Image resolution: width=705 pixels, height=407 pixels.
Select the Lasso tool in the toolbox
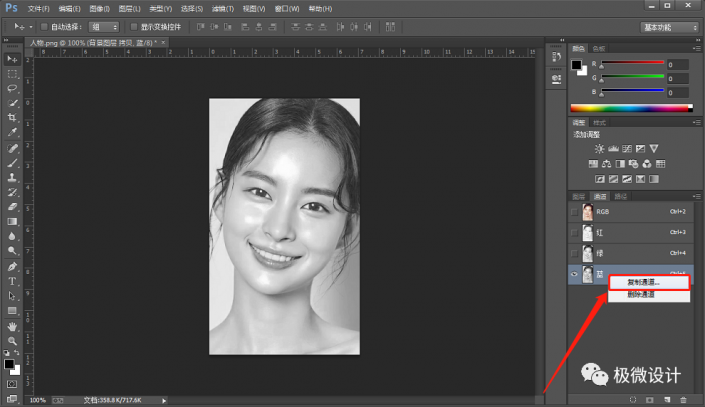coord(13,88)
